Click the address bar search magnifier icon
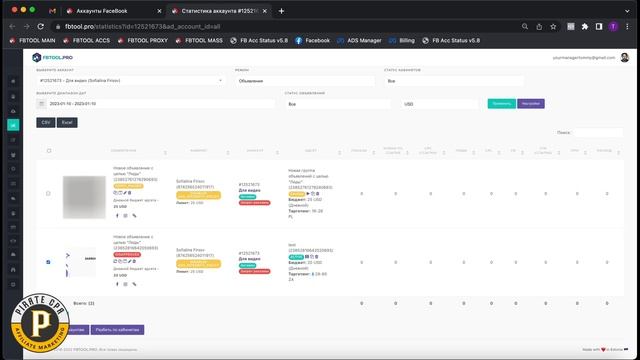Viewport: 640px width, 360px height. [525, 27]
